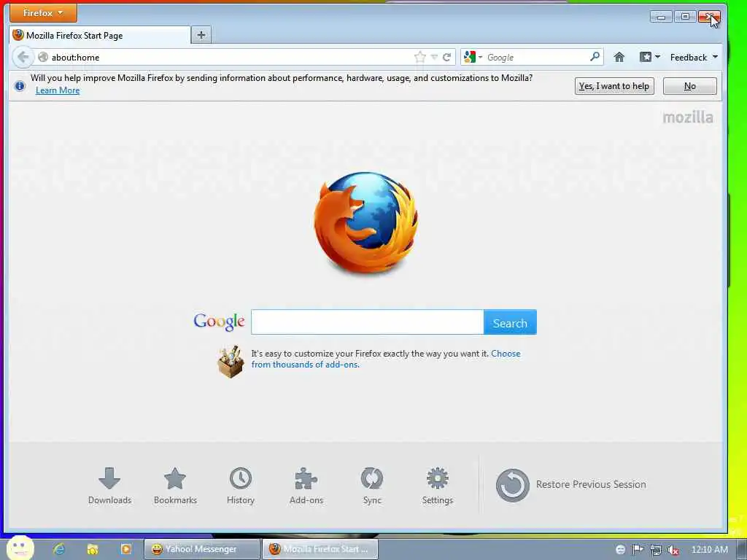This screenshot has height=560, width=747.
Task: Open the search engine selector dropdown
Action: coord(473,57)
